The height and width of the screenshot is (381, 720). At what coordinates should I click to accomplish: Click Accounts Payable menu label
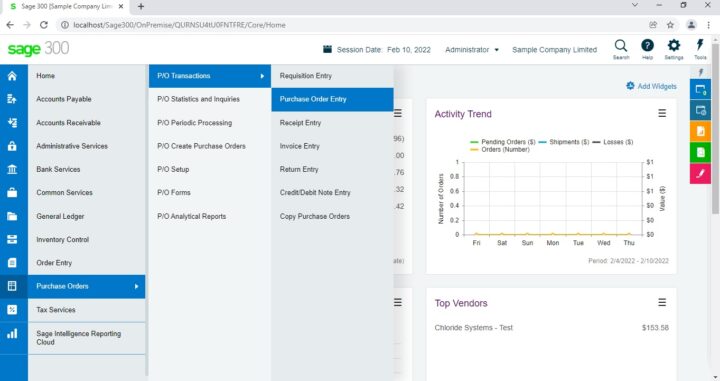click(64, 99)
